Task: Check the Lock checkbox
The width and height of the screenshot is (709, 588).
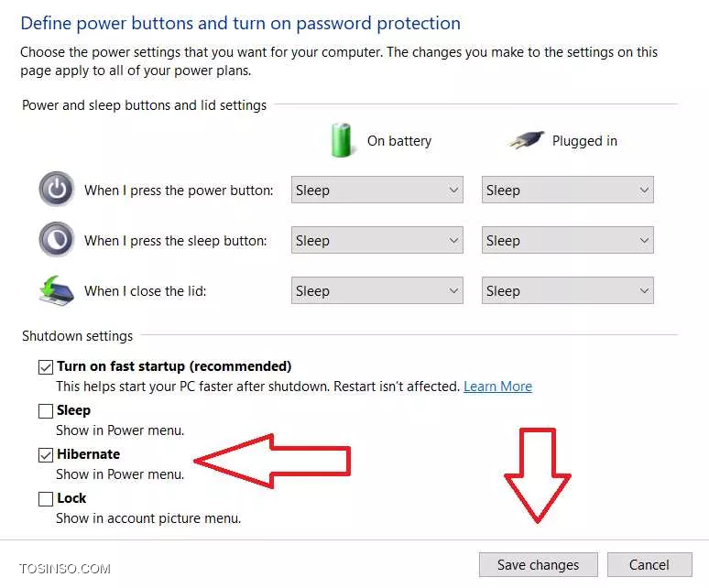Action: tap(46, 498)
